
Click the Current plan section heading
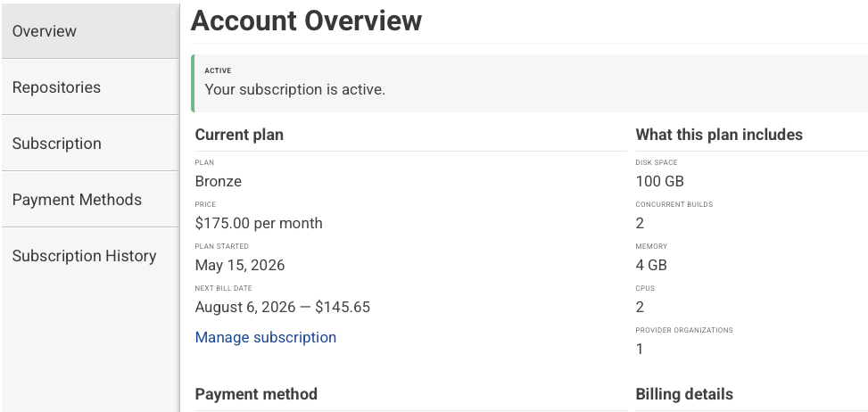coord(239,135)
